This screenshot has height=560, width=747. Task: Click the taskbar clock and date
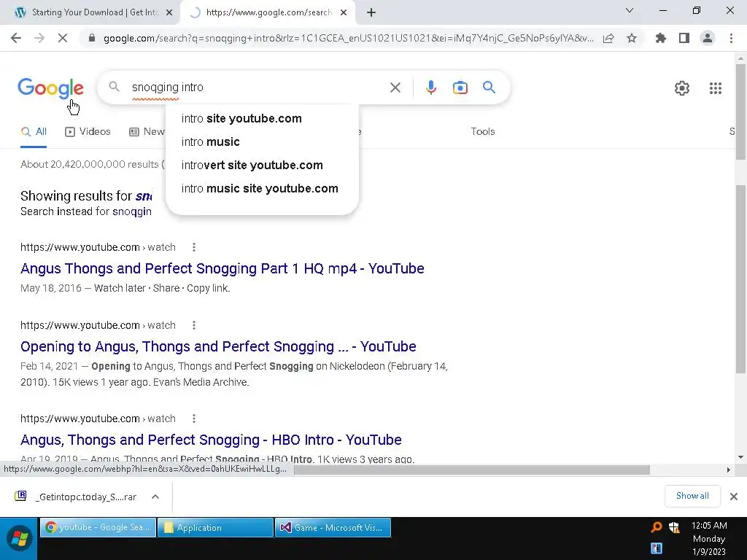[x=709, y=539]
